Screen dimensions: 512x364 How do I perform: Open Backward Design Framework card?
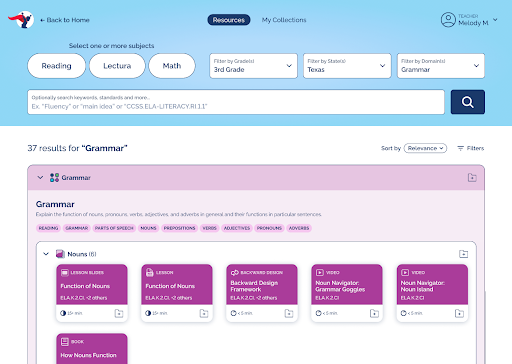pos(262,293)
